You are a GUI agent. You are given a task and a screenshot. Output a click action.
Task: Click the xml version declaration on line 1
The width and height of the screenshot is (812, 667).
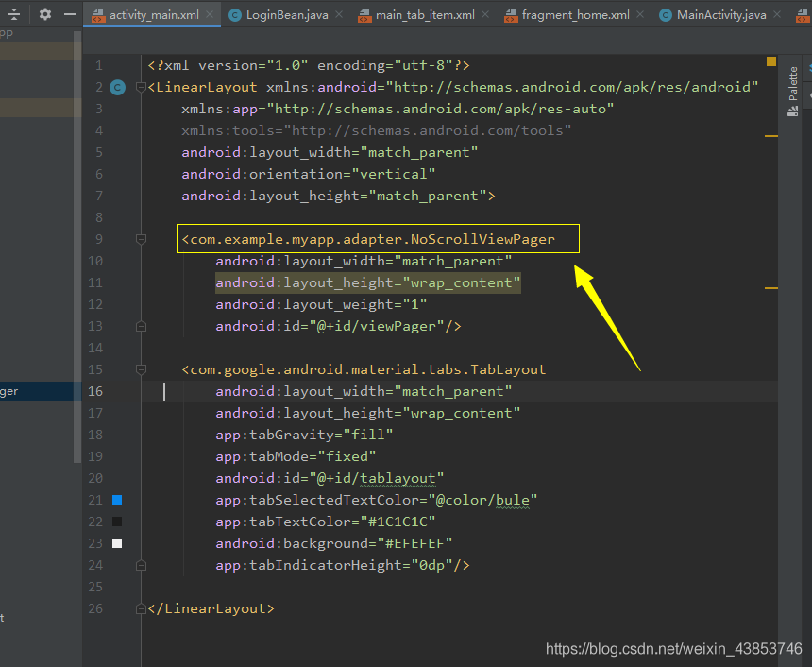point(309,65)
